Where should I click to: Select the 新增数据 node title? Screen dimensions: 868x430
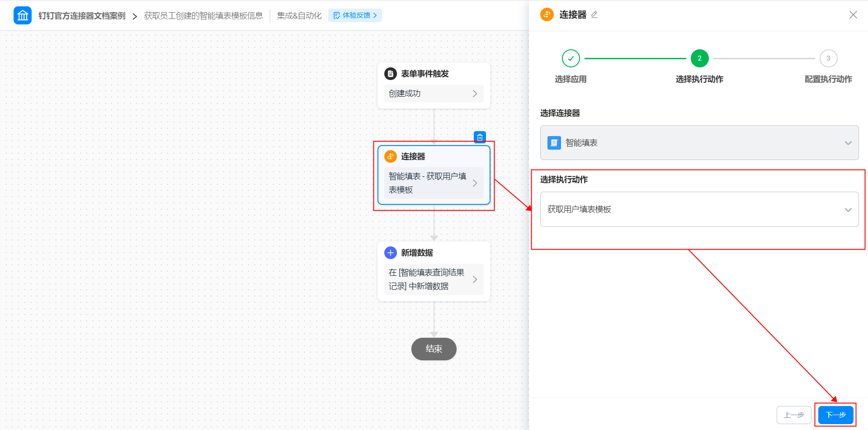(x=417, y=253)
